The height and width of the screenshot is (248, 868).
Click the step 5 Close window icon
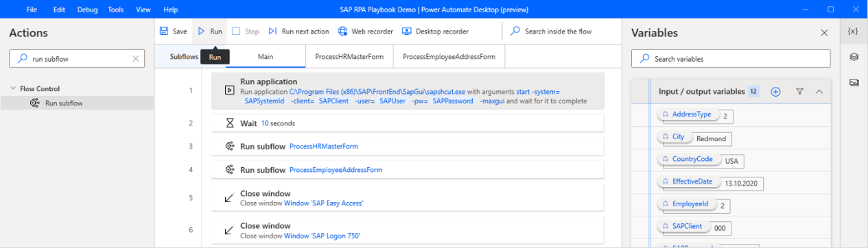229,198
